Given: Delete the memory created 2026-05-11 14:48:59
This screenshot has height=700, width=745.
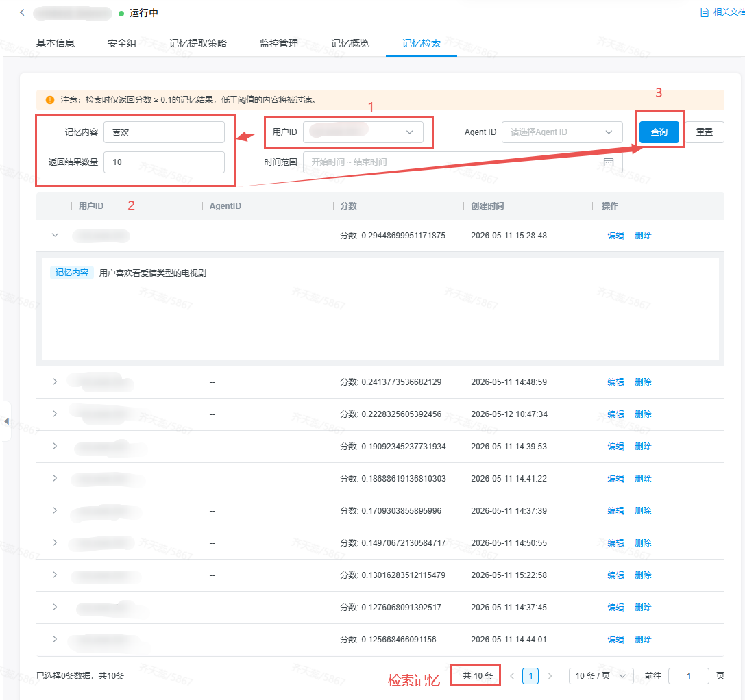Looking at the screenshot, I should coord(643,382).
